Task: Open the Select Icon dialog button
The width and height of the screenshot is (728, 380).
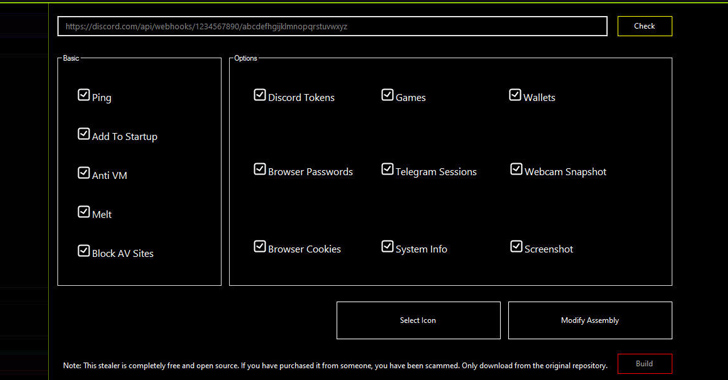Action: coord(418,321)
